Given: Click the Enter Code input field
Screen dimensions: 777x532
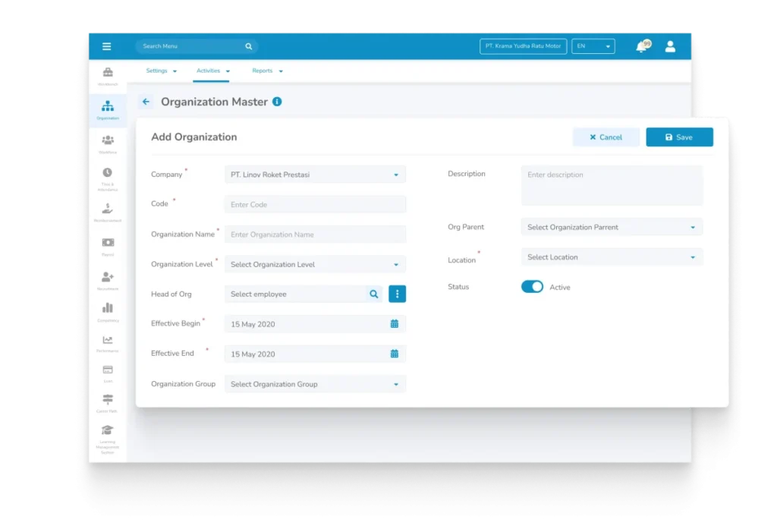Looking at the screenshot, I should (x=315, y=205).
